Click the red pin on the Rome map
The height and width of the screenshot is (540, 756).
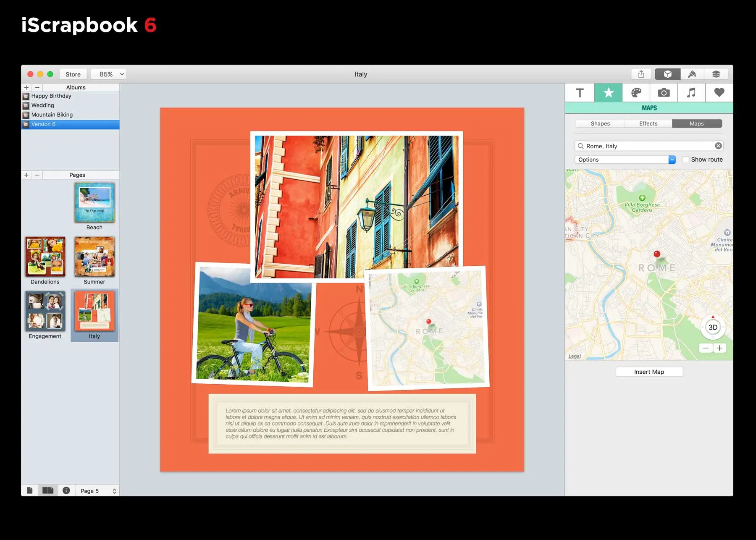[657, 254]
